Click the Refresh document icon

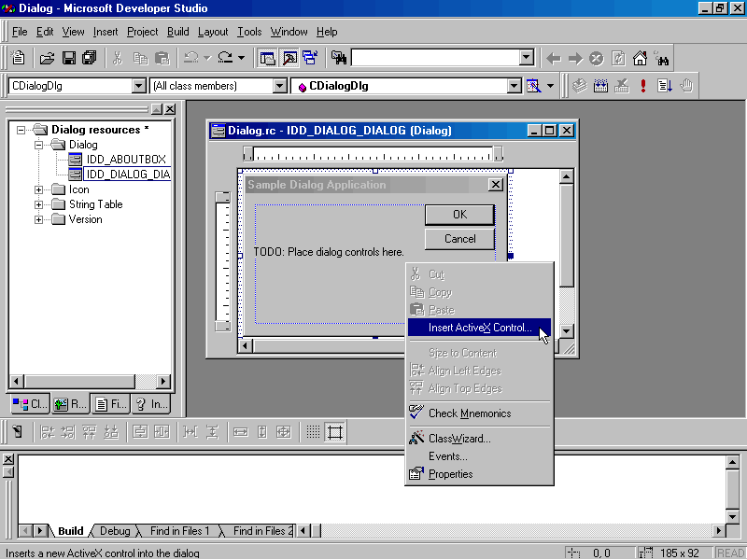click(618, 58)
